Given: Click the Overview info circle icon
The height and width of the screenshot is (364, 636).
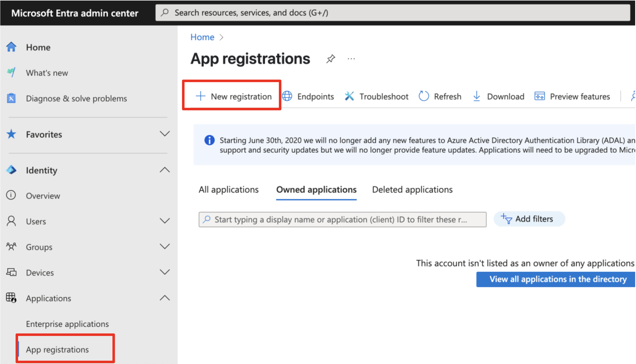Looking at the screenshot, I should [11, 195].
